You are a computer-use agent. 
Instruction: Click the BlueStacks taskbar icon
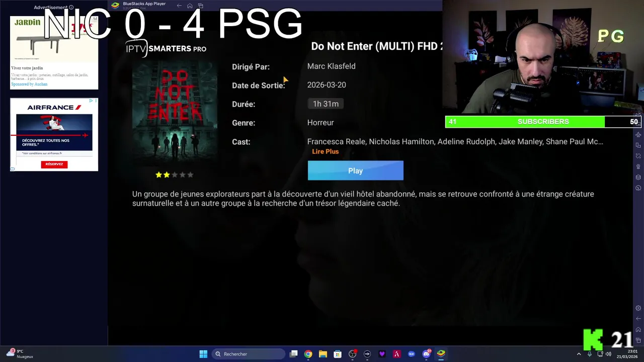tap(441, 354)
